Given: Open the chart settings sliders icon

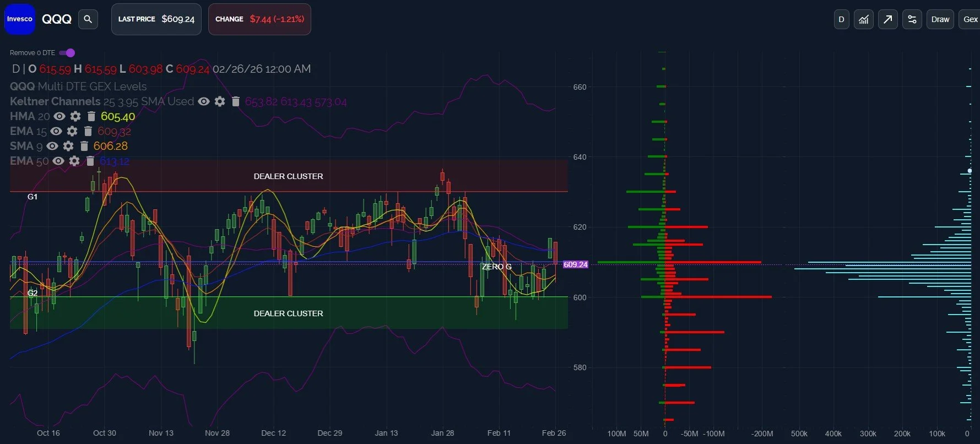Looking at the screenshot, I should [912, 19].
